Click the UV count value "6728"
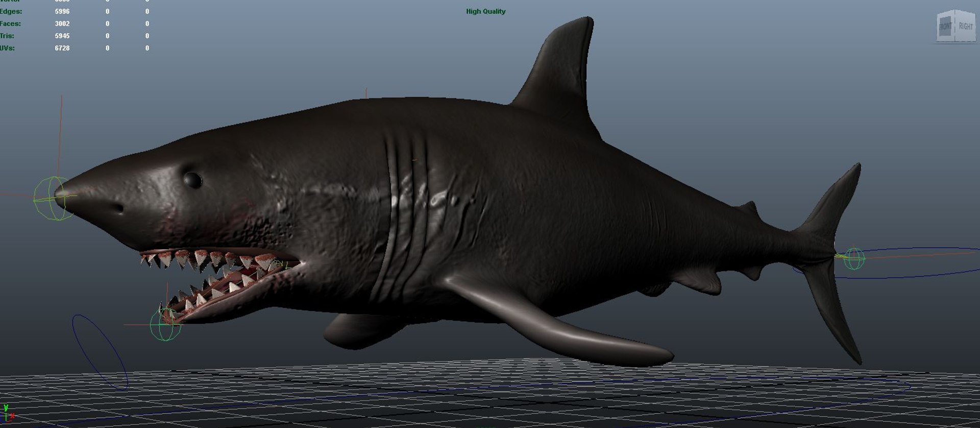Screen dimensions: 980x428 pyautogui.click(x=62, y=48)
